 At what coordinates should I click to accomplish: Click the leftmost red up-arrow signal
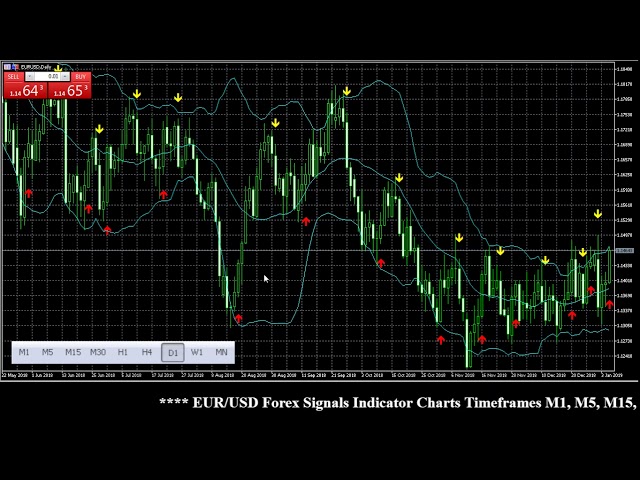29,194
